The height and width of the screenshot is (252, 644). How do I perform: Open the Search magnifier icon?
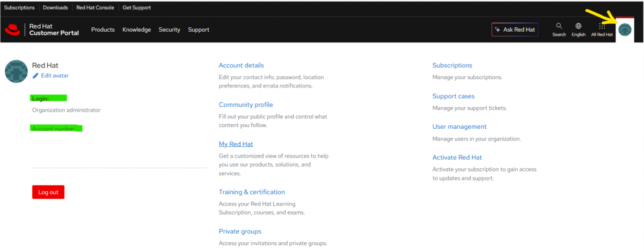(559, 26)
